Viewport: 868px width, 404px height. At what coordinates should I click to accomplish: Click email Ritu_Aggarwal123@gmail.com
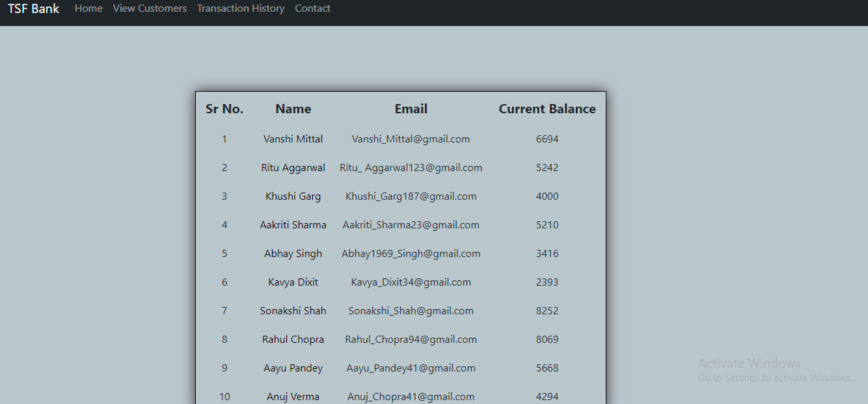[x=411, y=167]
